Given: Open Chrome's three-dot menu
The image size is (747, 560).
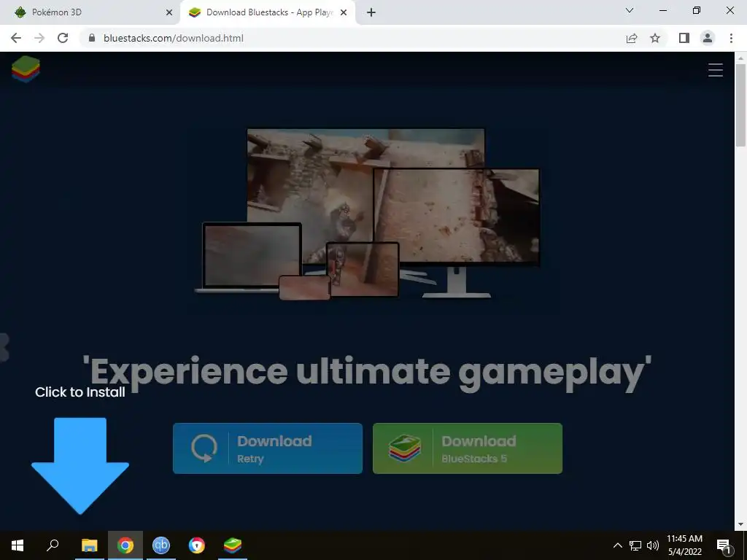Looking at the screenshot, I should click(x=731, y=38).
